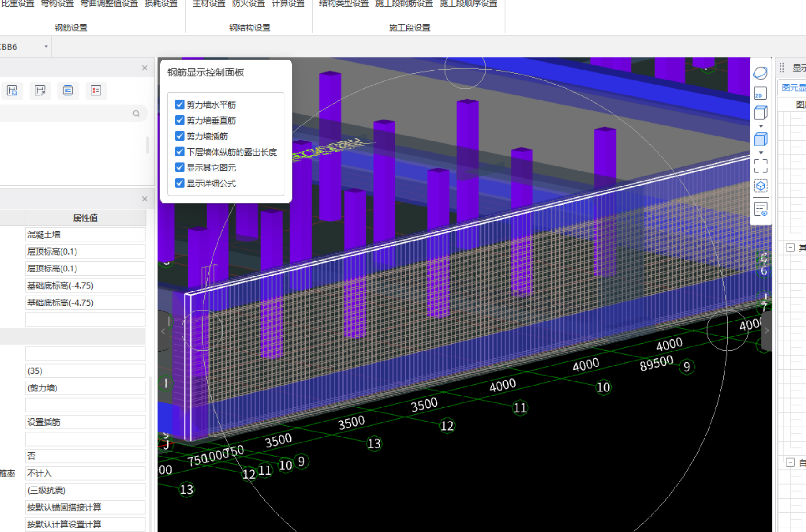Image resolution: width=806 pixels, height=532 pixels.
Task: Click the edit-layout icon with pencil
Action: point(40,90)
